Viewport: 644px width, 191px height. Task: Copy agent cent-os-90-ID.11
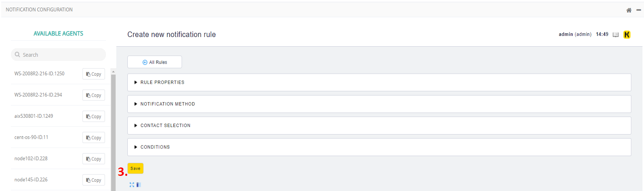point(94,138)
